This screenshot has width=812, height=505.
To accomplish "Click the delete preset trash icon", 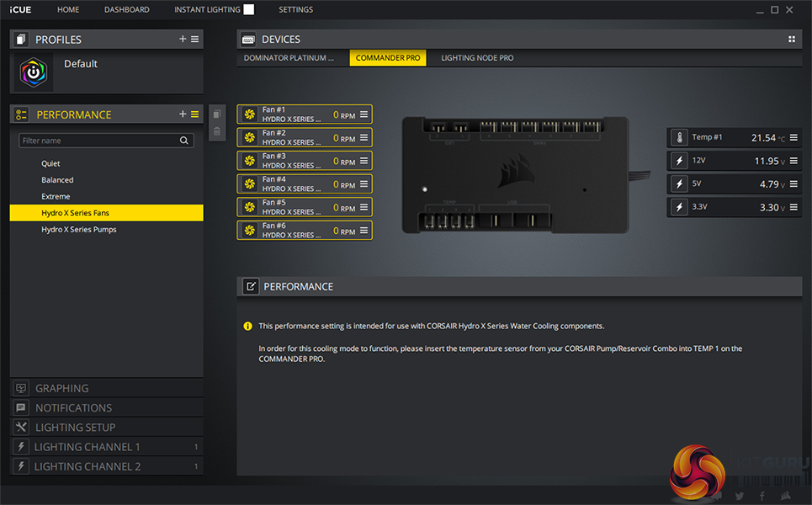I will pyautogui.click(x=217, y=131).
